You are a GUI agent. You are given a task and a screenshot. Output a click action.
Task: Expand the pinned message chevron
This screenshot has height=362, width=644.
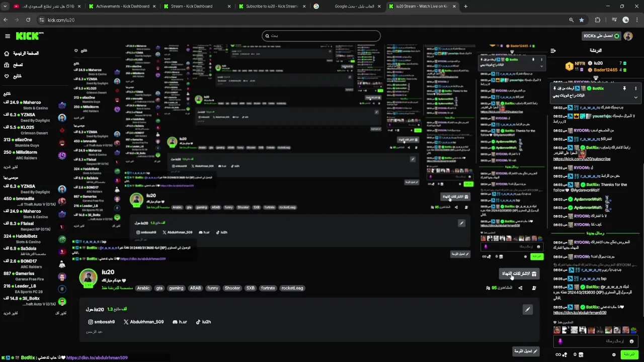coord(635,97)
